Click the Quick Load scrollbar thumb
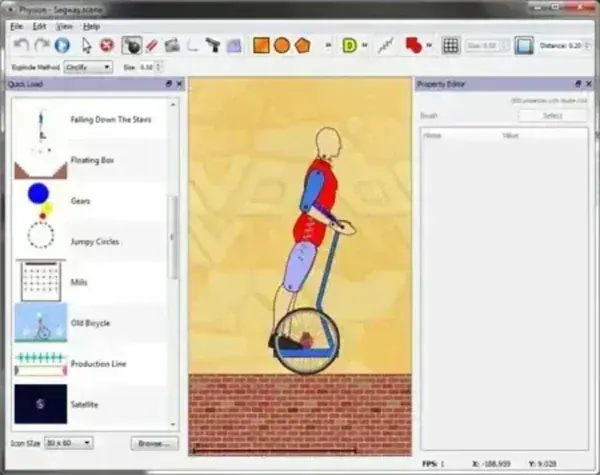The image size is (600, 475). click(x=173, y=237)
